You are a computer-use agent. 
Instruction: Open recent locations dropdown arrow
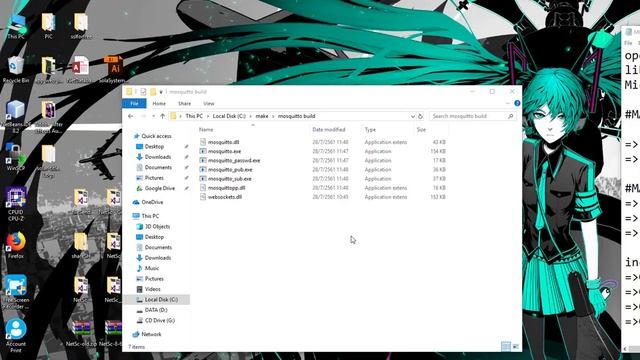153,116
